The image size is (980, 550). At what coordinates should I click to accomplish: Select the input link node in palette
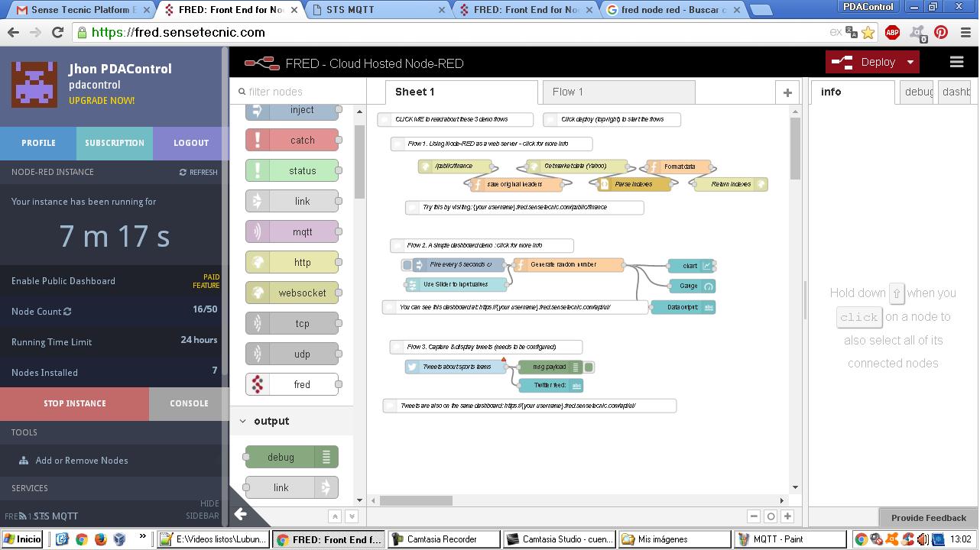pyautogui.click(x=292, y=201)
